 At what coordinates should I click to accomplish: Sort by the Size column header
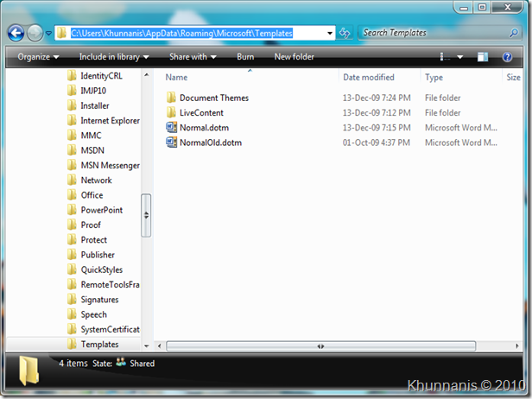pyautogui.click(x=513, y=77)
